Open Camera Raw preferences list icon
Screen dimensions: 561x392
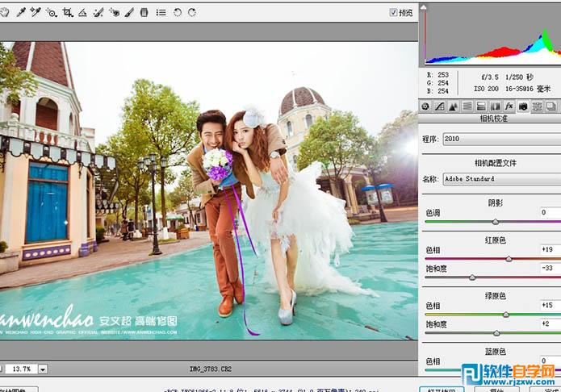tap(161, 13)
